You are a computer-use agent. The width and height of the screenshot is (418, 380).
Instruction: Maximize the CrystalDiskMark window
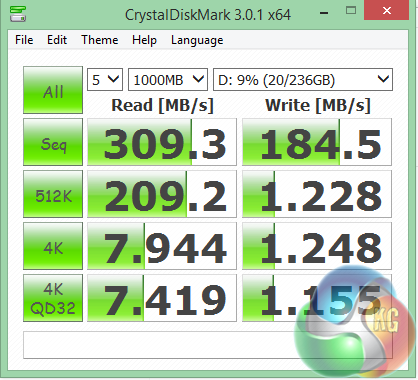[351, 11]
